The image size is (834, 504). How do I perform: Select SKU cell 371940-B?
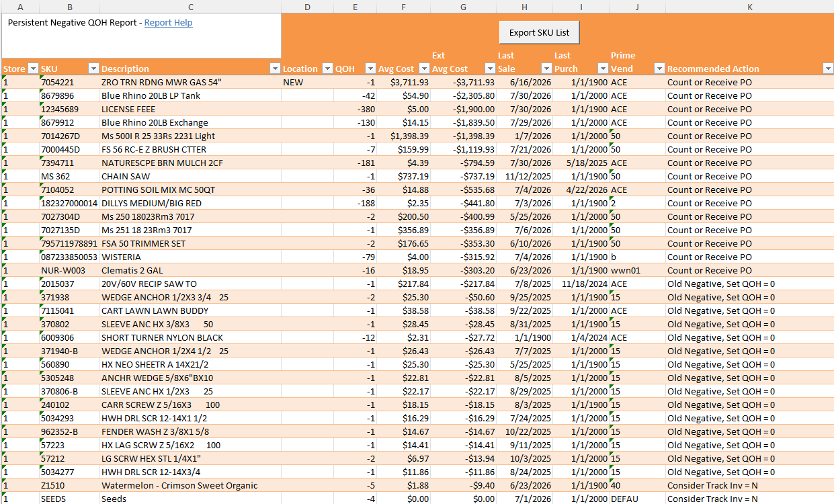tap(69, 351)
